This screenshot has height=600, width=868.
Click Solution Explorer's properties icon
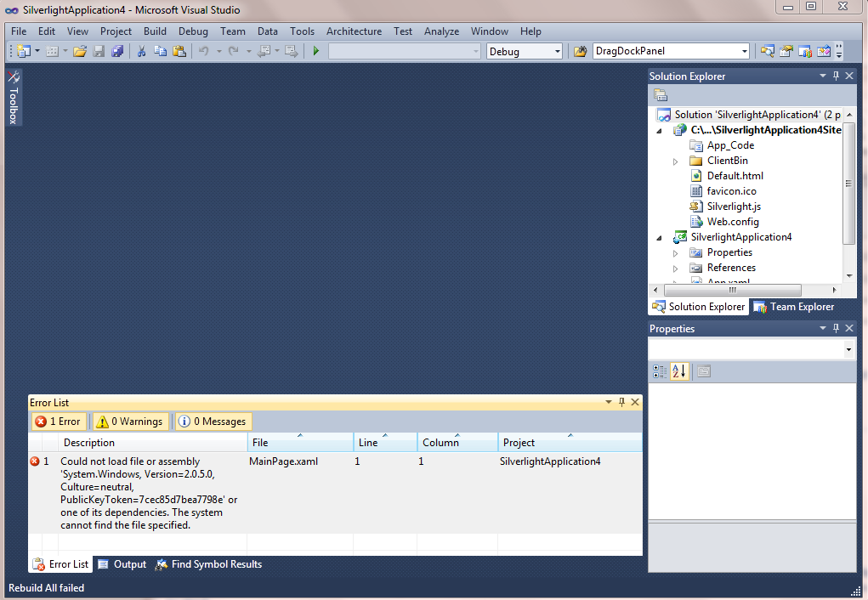tap(661, 95)
